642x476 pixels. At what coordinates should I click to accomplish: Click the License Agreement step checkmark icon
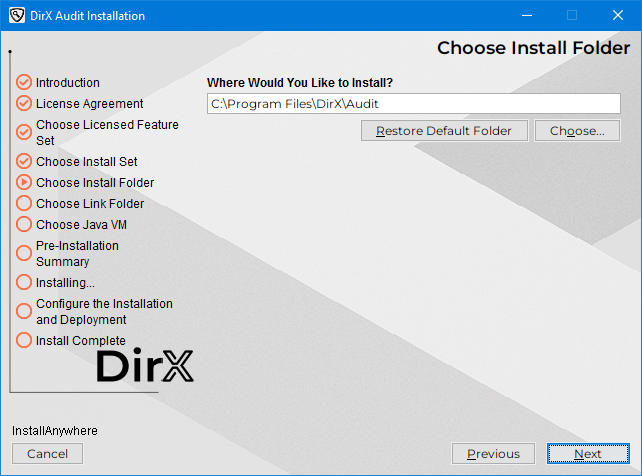(24, 103)
